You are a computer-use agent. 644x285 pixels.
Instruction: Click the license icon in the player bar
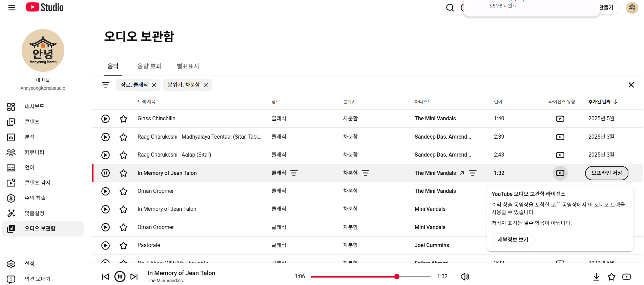tap(627, 277)
